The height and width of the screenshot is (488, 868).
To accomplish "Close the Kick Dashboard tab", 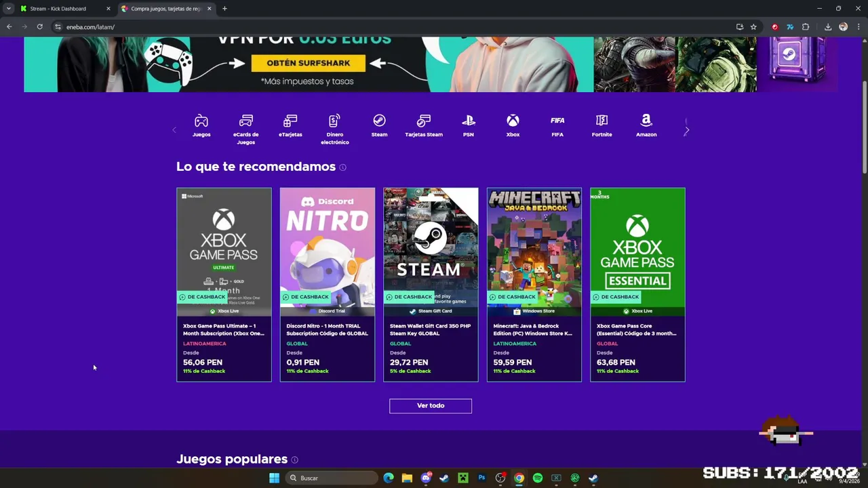I will click(x=108, y=9).
